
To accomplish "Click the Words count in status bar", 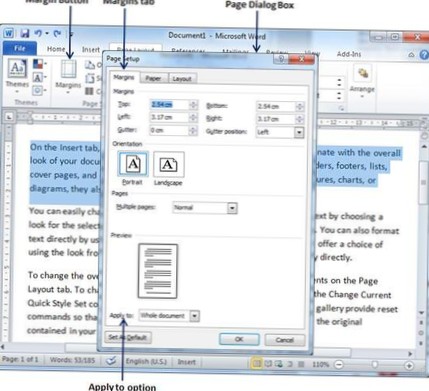I will click(72, 360).
